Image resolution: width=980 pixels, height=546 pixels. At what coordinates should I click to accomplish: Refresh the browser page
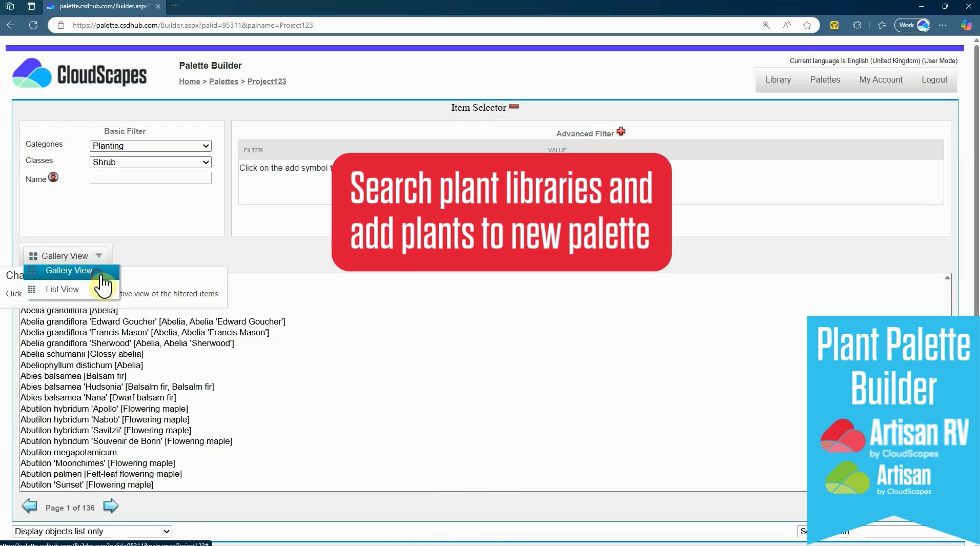coord(33,25)
